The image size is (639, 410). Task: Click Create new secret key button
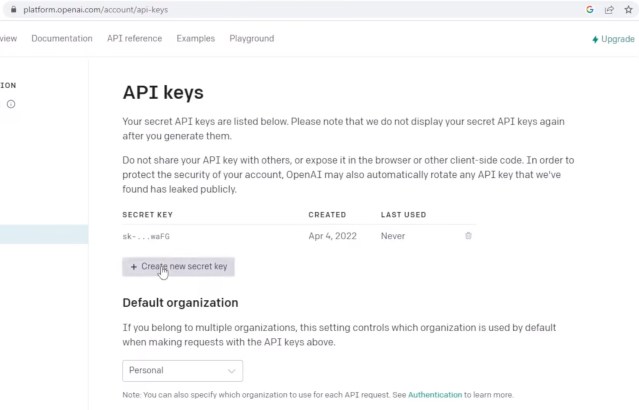pos(179,267)
